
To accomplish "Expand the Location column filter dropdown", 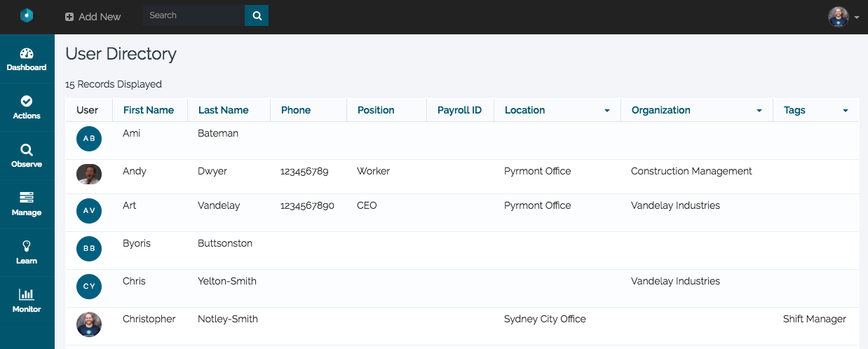I will pos(606,111).
